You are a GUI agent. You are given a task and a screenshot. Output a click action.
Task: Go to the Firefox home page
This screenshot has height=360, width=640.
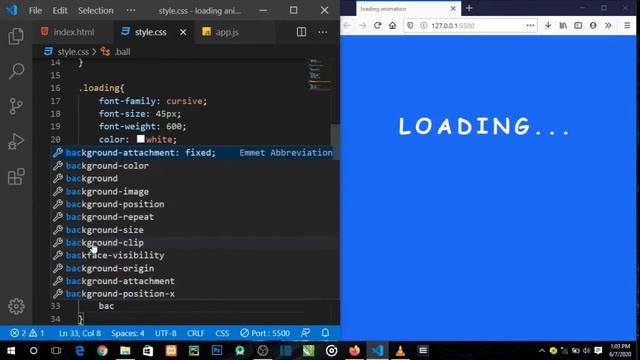coord(393,25)
